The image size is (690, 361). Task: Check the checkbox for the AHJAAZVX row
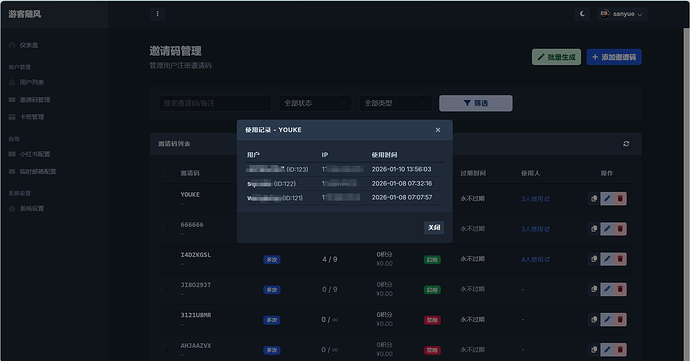[x=167, y=350]
